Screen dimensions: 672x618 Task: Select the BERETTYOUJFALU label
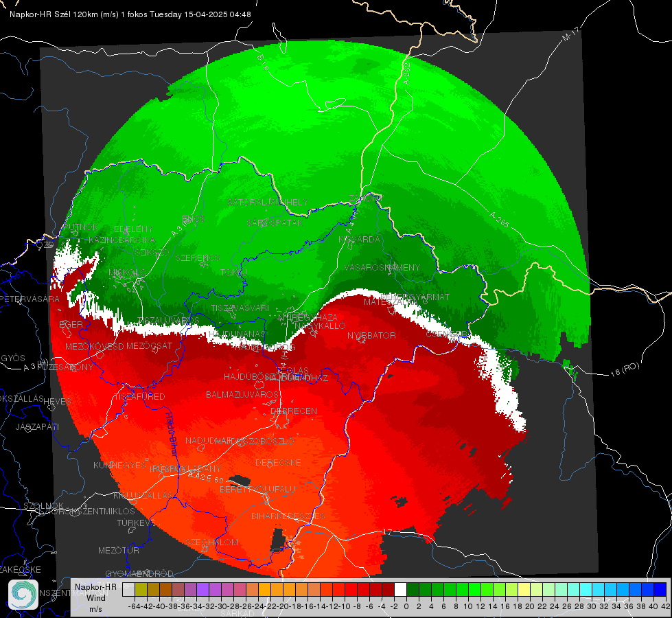(x=257, y=489)
